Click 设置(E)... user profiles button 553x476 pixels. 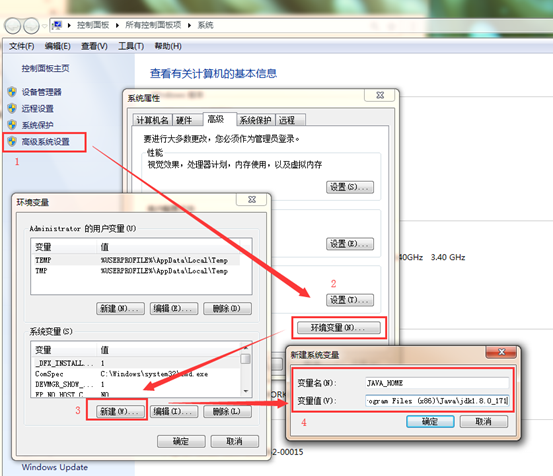(350, 244)
